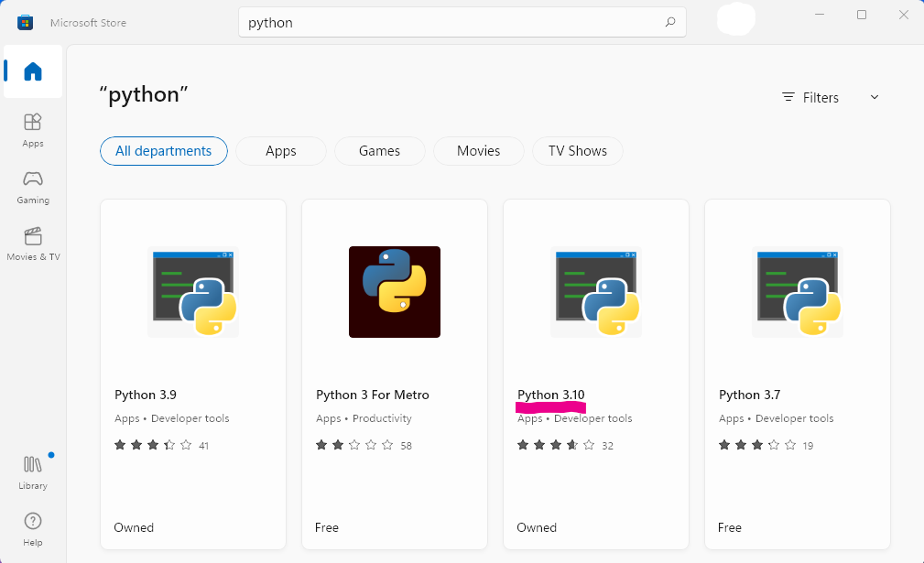Enable the All departments filter
The height and width of the screenshot is (563, 924).
(x=163, y=151)
